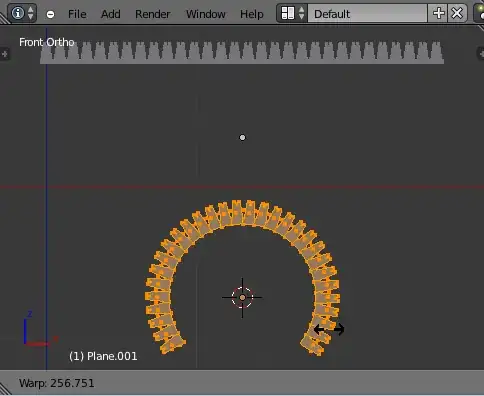
Task: Open the File menu
Action: pos(77,14)
